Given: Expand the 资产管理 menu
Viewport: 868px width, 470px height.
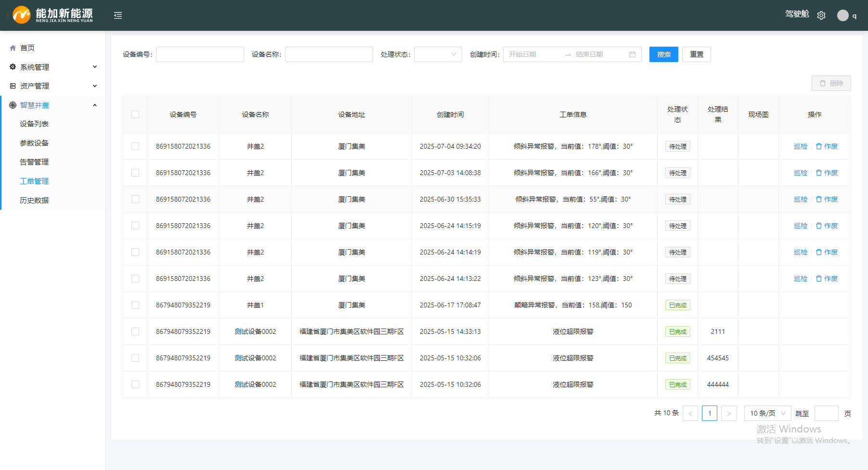Looking at the screenshot, I should pyautogui.click(x=53, y=86).
